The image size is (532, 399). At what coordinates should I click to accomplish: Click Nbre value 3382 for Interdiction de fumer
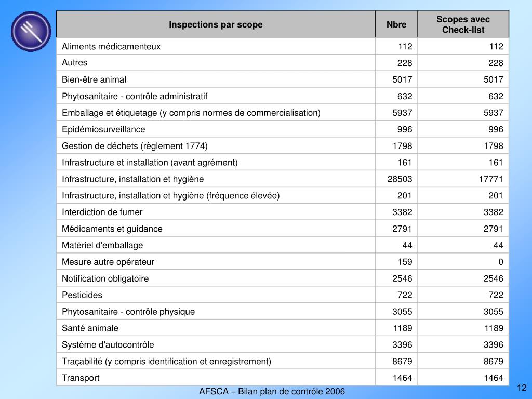(x=402, y=212)
